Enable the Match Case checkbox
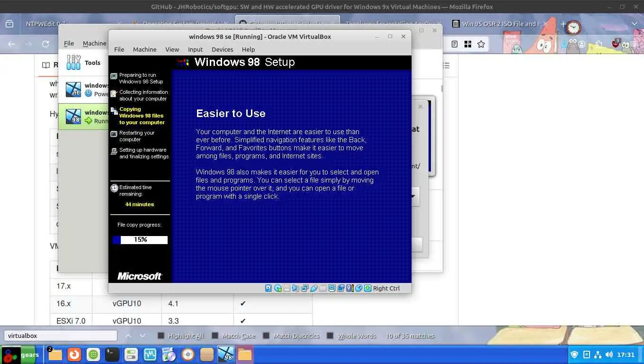The image size is (644, 364). [x=215, y=336]
